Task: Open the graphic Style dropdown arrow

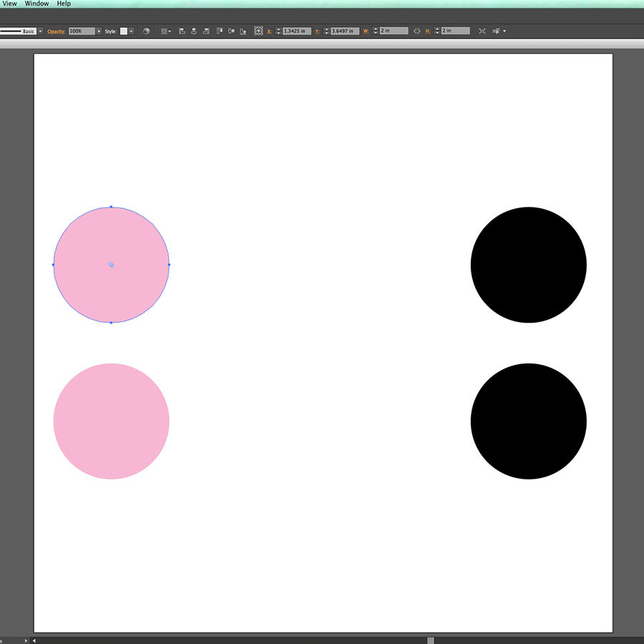Action: point(131,31)
